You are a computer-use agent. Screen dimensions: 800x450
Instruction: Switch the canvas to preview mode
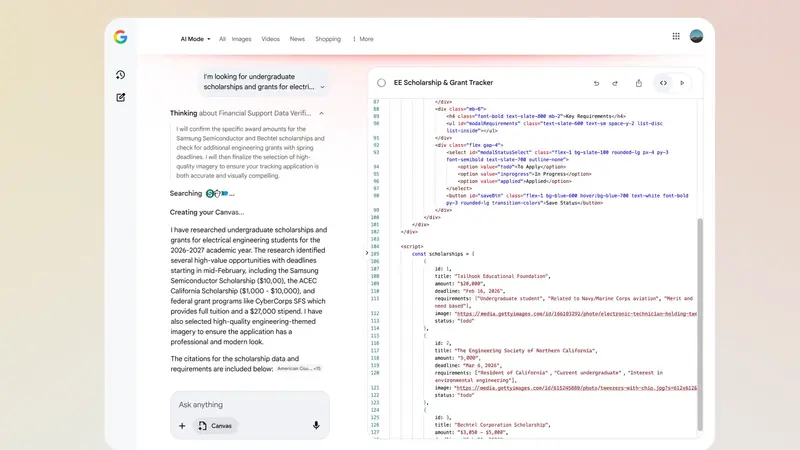[x=683, y=83]
